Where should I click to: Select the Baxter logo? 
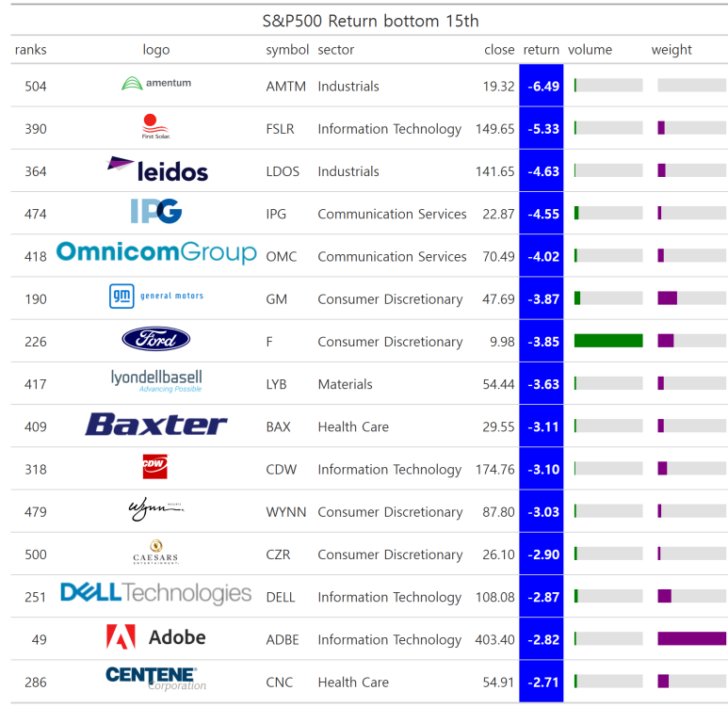pyautogui.click(x=156, y=425)
